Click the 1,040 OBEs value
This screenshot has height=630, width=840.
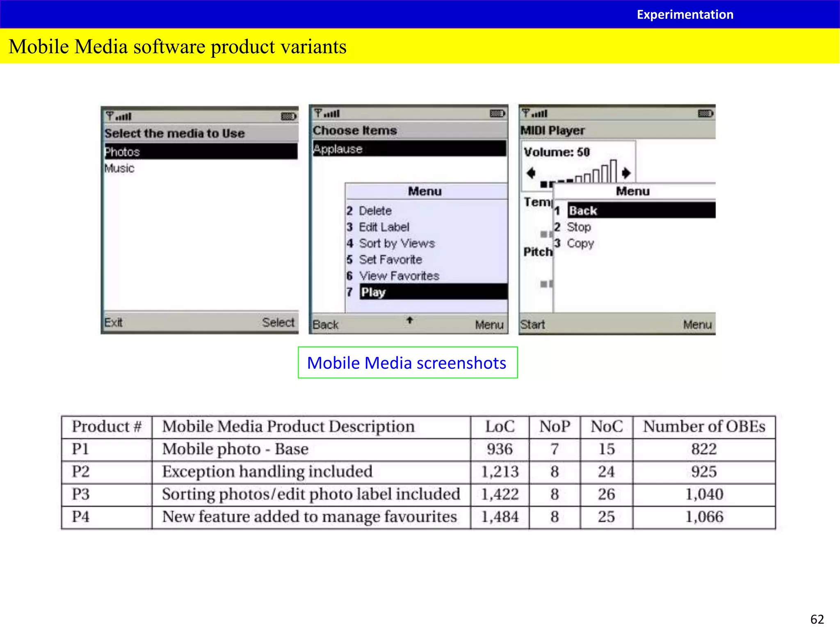(704, 495)
